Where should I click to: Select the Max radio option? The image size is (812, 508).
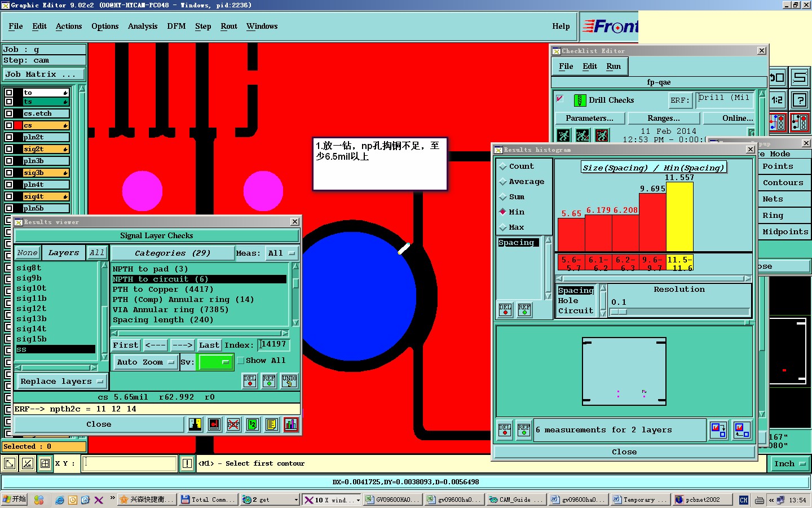click(x=502, y=227)
